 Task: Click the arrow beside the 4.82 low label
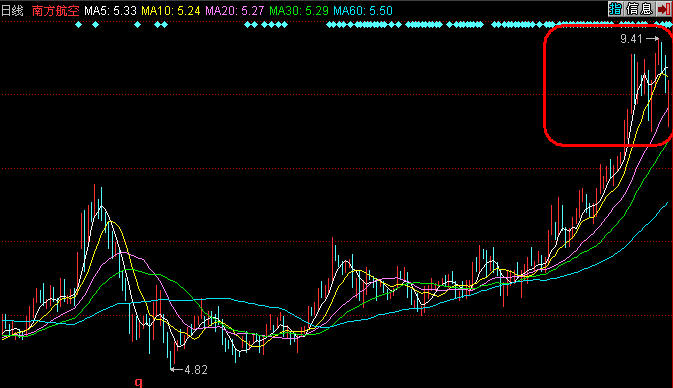tap(176, 369)
